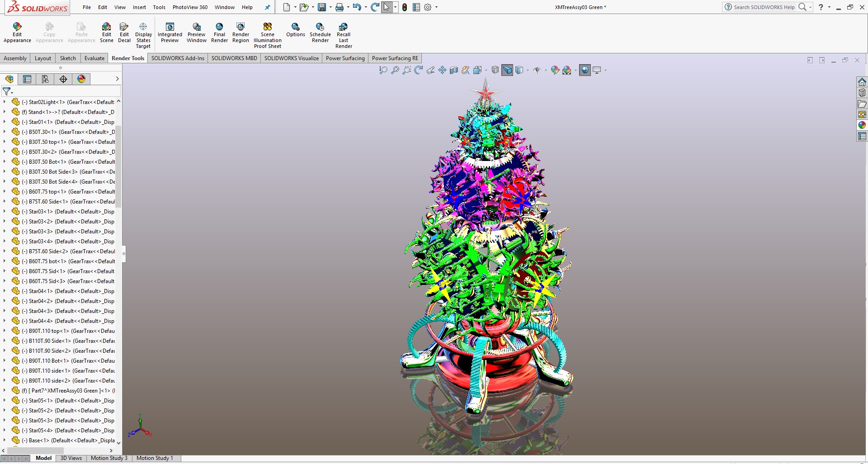The image size is (868, 464).
Task: Open Scene Illumination Proof Sheet
Action: point(268,35)
